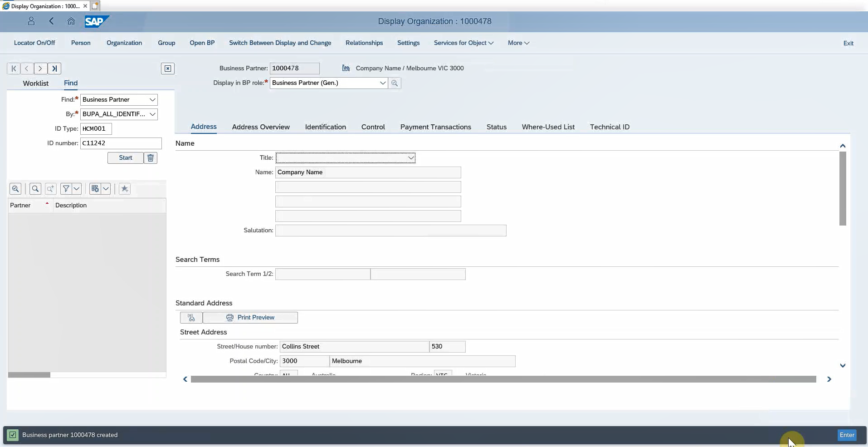Close the locator panel
The image size is (868, 447).
coord(168,69)
